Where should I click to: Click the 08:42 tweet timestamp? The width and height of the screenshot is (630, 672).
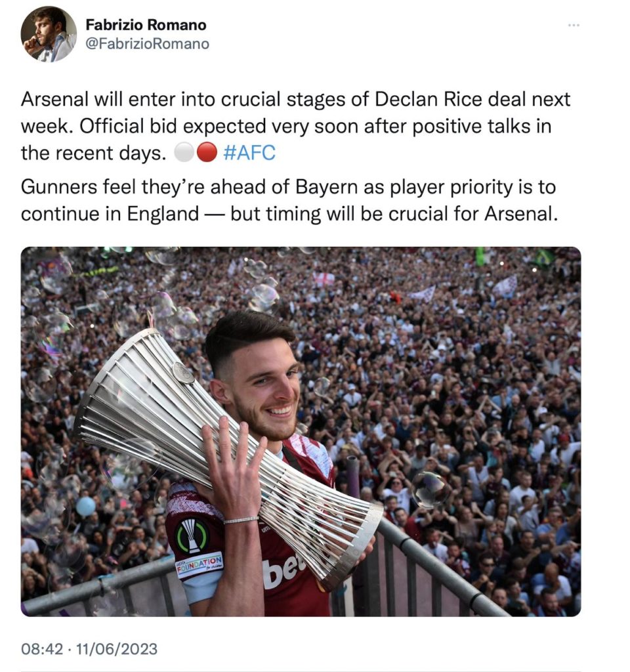42,649
